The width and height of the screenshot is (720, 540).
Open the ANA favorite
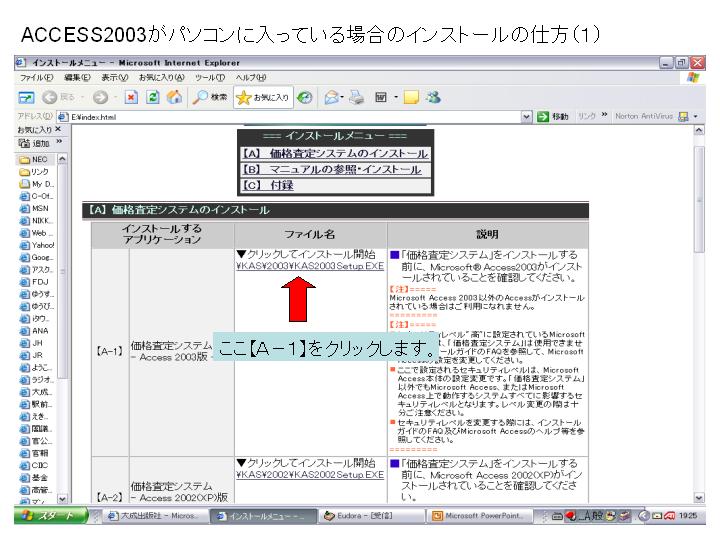(34, 331)
